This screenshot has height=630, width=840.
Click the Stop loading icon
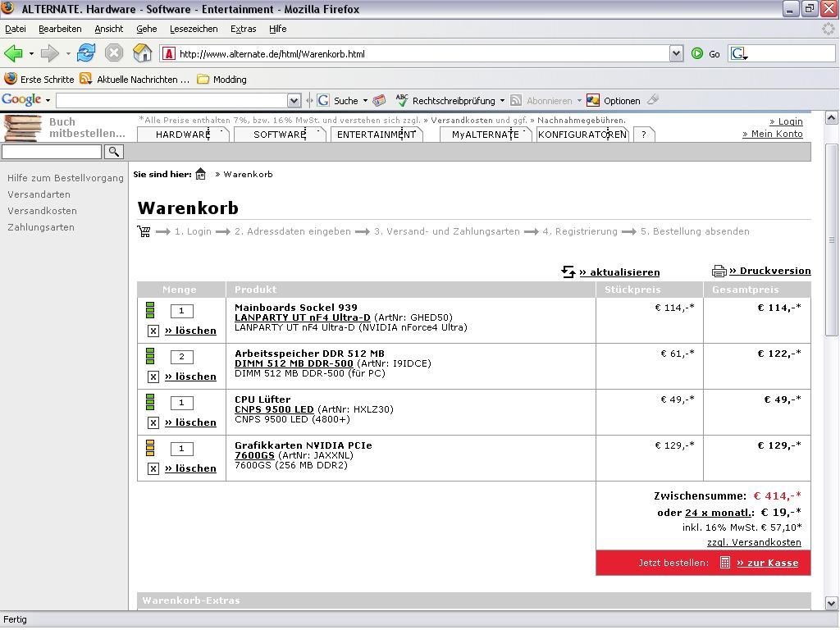[113, 53]
